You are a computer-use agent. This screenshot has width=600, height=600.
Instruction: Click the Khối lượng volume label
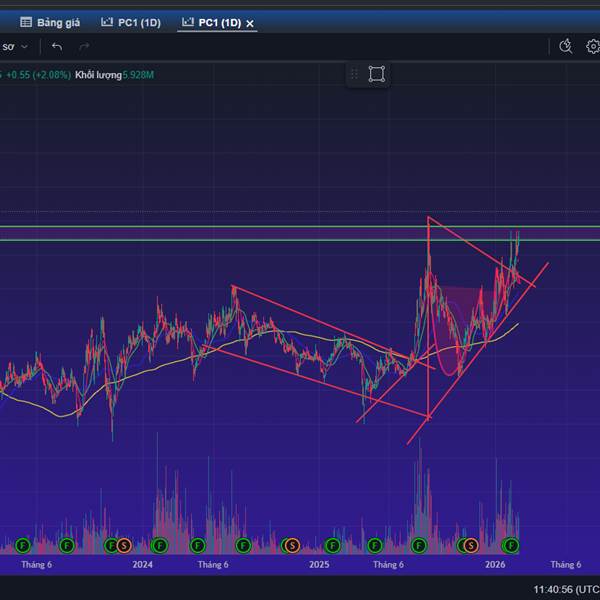(x=98, y=75)
